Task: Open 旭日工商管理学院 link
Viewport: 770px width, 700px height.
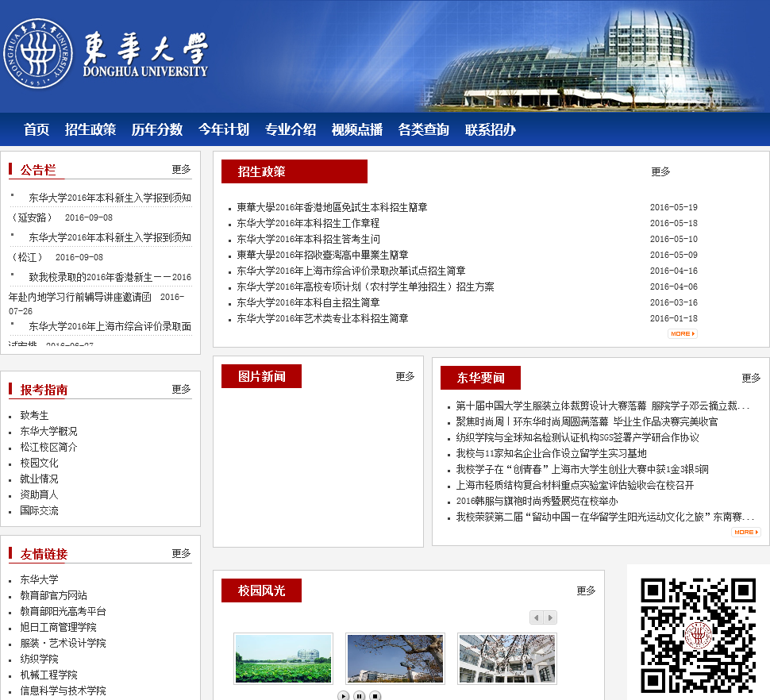Action: [59, 627]
